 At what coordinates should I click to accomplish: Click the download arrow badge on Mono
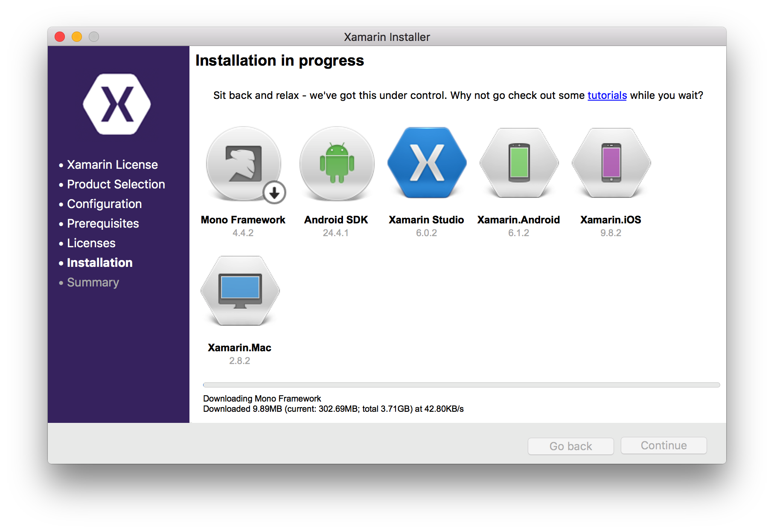click(274, 193)
